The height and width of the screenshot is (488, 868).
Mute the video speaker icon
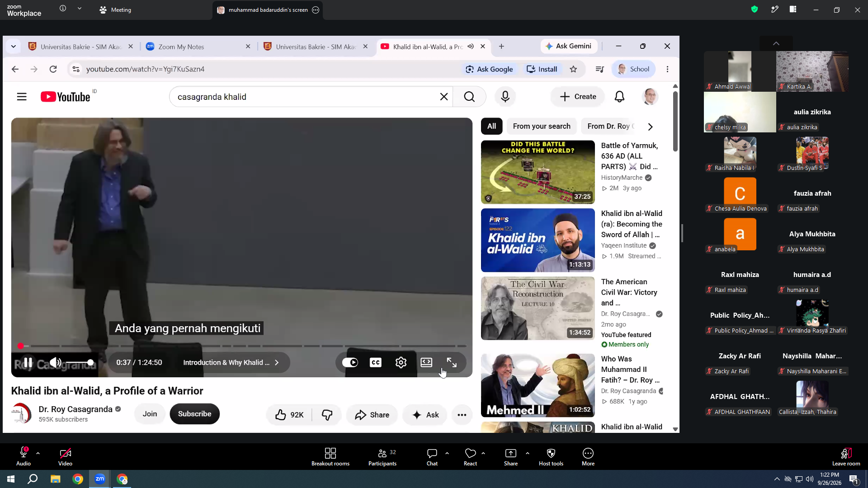(55, 362)
